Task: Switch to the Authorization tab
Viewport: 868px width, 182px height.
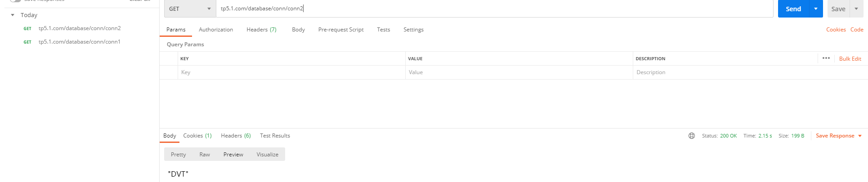Action: pos(216,30)
